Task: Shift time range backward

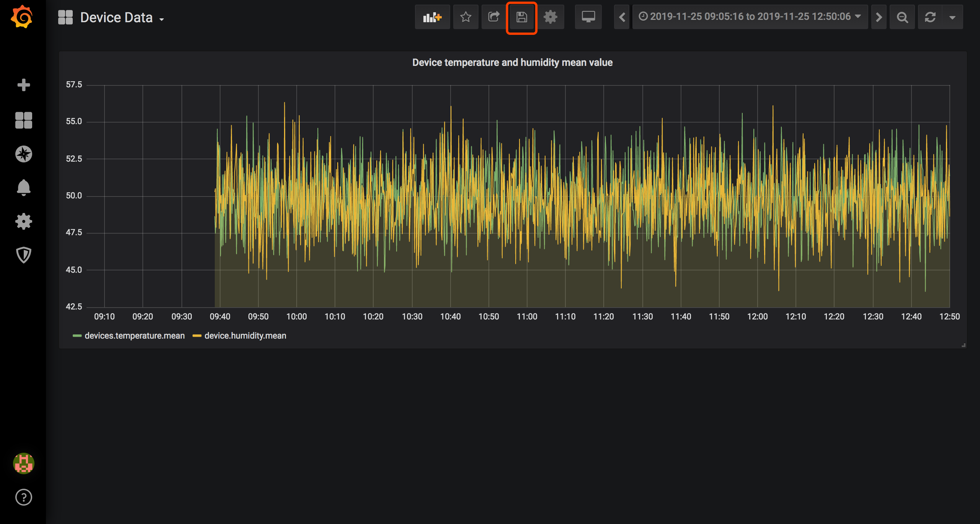Action: [x=622, y=17]
